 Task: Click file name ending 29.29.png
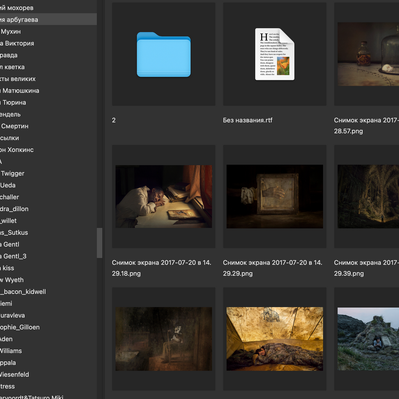click(x=272, y=268)
